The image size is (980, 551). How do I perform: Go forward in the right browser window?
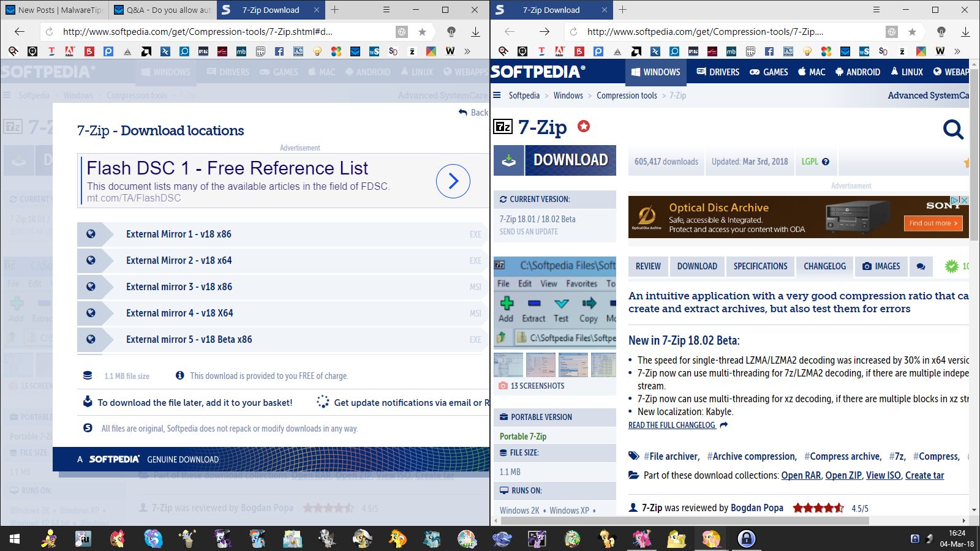[x=545, y=32]
